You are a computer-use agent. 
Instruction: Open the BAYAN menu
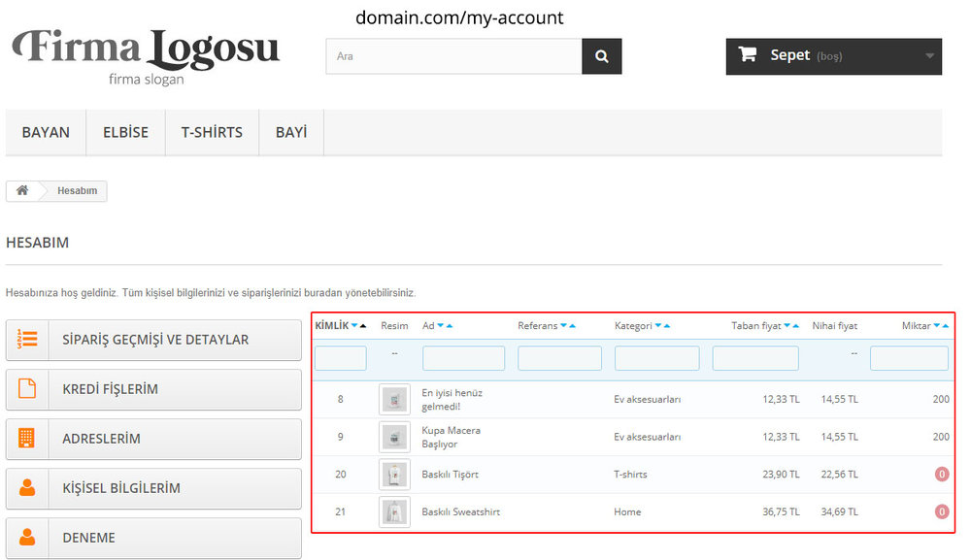46,132
